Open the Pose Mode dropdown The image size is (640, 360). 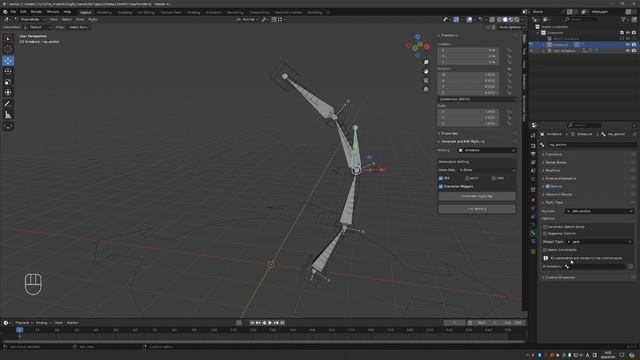(29, 20)
